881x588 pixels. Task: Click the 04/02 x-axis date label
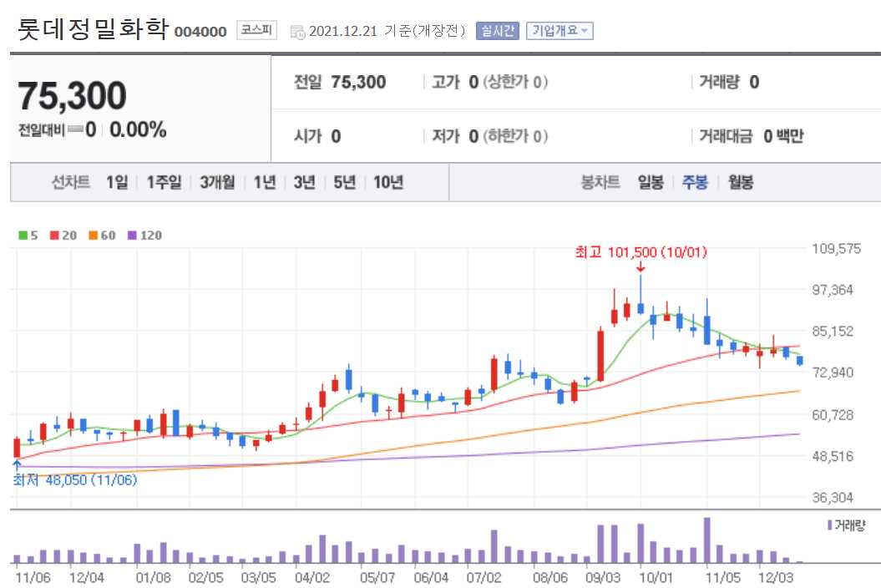(x=312, y=577)
